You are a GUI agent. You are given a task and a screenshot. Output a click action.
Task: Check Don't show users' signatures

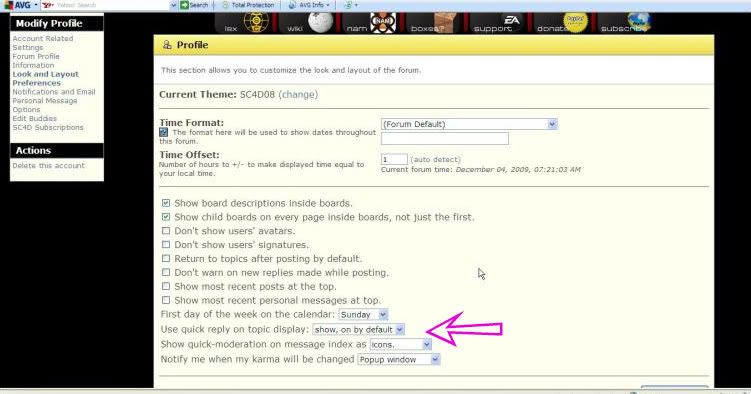tap(166, 245)
